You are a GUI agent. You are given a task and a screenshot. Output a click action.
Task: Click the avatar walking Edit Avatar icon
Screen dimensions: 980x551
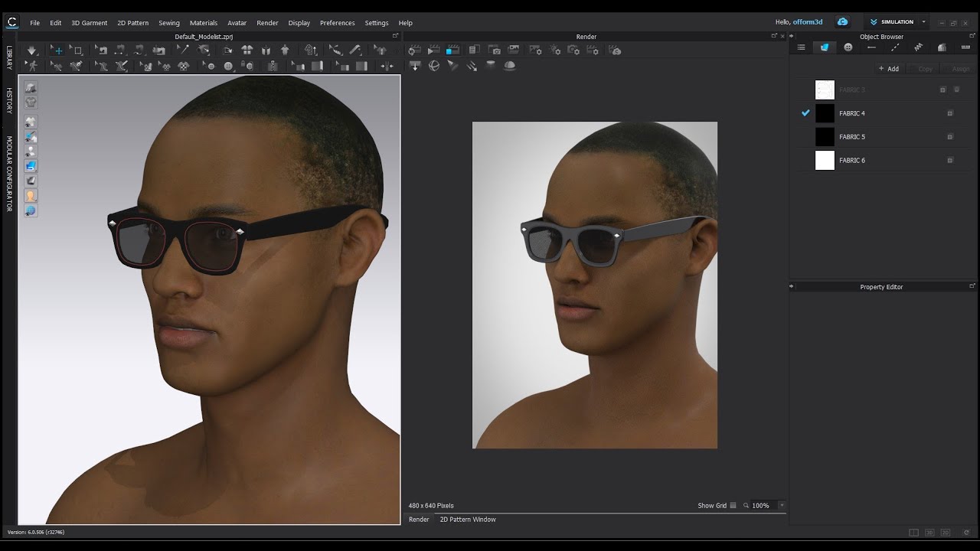click(31, 67)
